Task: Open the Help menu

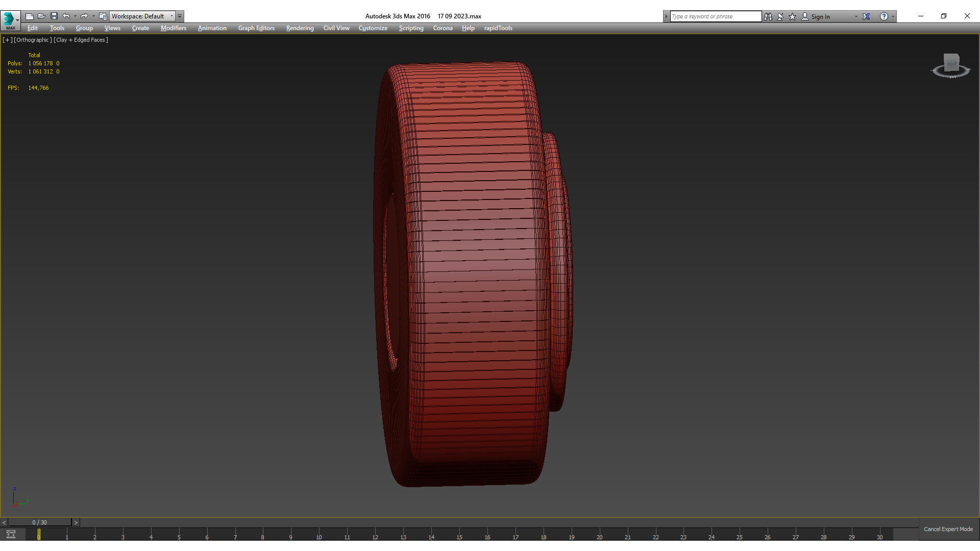Action: coord(468,28)
